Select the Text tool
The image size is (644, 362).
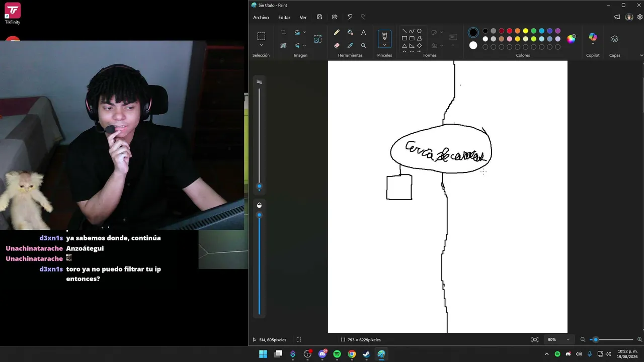click(x=363, y=32)
